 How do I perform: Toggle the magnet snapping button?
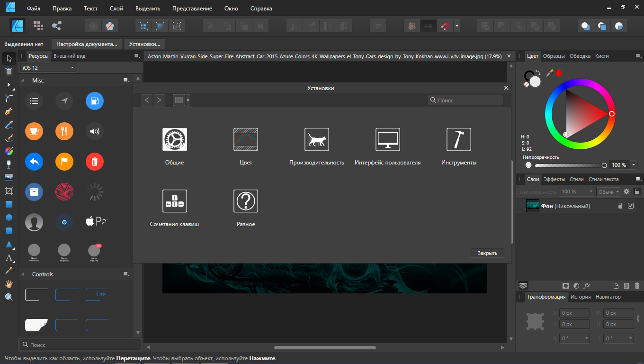point(445,26)
